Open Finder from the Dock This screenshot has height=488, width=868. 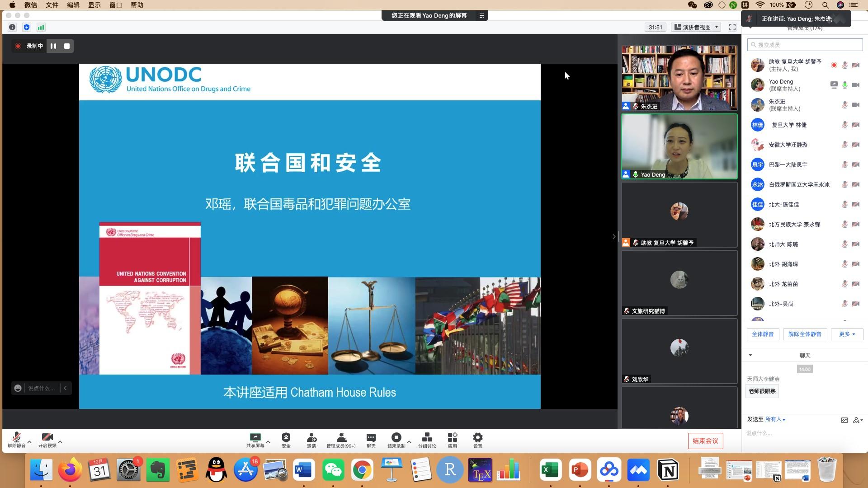pos(42,470)
